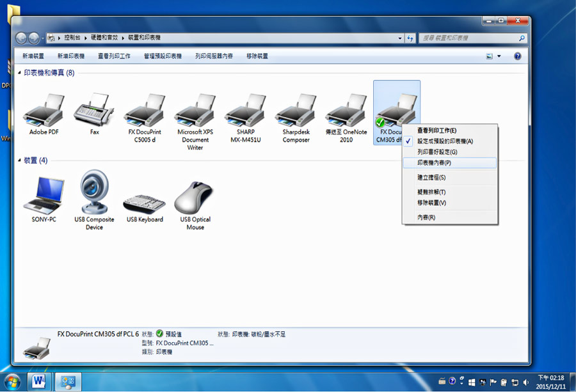Open the view options dropdown arrow
576x392 pixels.
coord(499,56)
